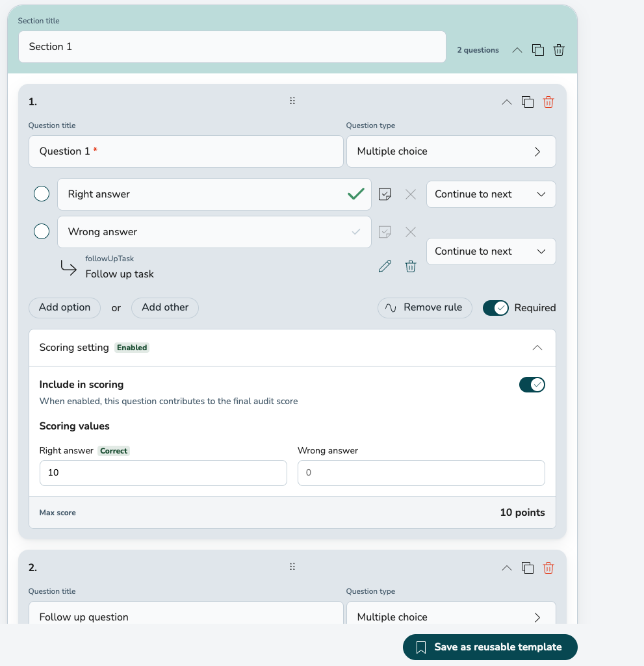Click the Enabled badge beside Scoring setting

click(132, 348)
